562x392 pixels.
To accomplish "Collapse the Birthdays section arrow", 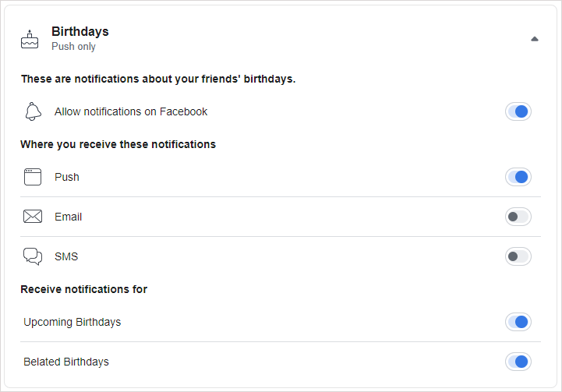I will pyautogui.click(x=535, y=39).
